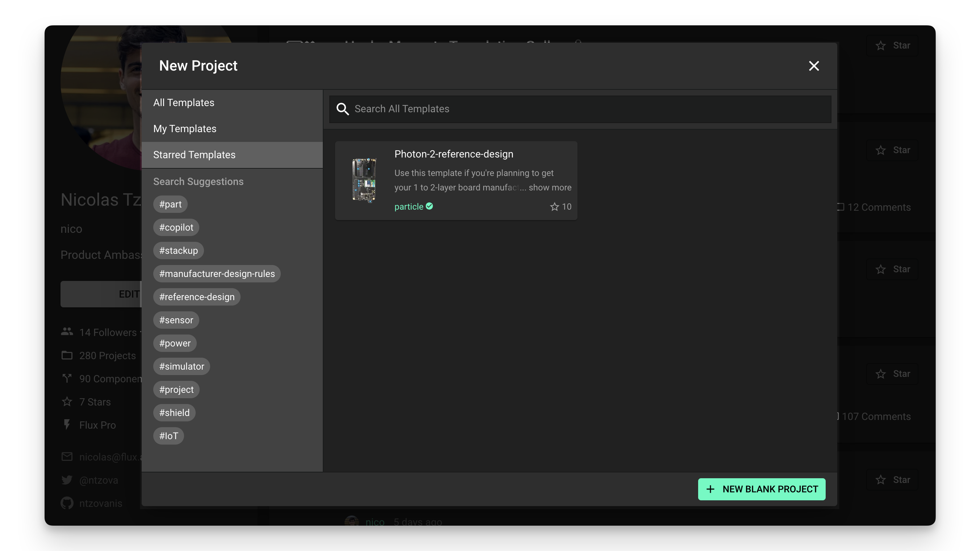Click Star button above 107 Comments
980x551 pixels.
(x=892, y=374)
